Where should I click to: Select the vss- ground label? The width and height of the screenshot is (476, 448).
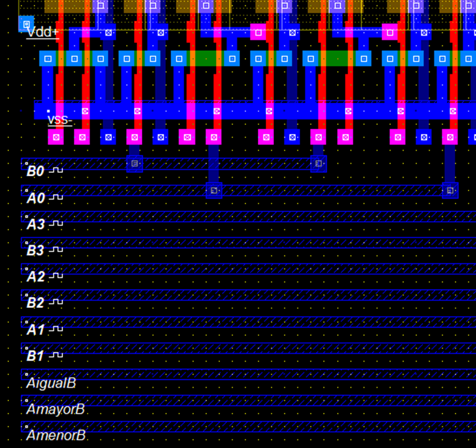click(x=60, y=120)
